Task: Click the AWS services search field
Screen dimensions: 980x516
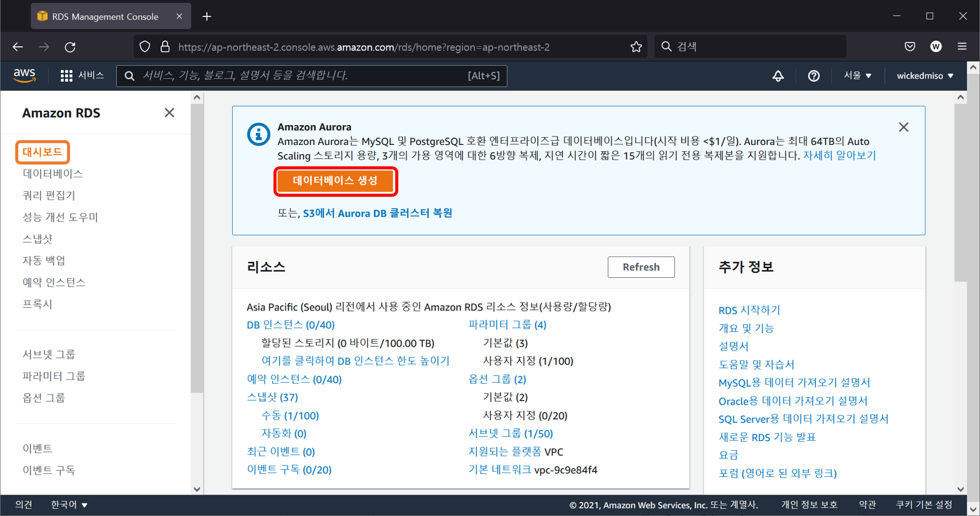Action: pos(312,76)
